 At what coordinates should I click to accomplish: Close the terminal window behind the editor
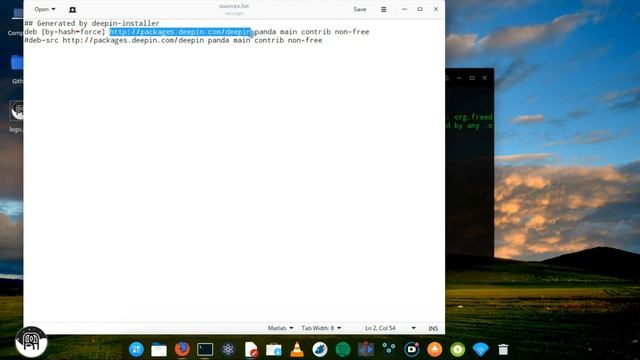coord(484,78)
